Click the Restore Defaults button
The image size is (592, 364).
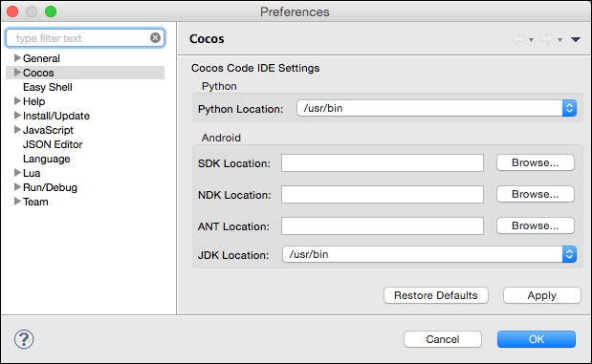click(436, 295)
